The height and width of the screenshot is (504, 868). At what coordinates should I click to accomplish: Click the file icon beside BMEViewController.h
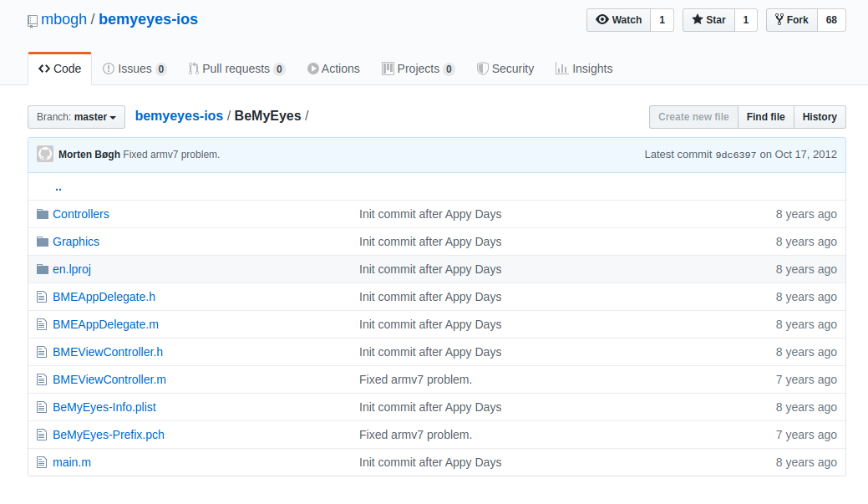42,352
